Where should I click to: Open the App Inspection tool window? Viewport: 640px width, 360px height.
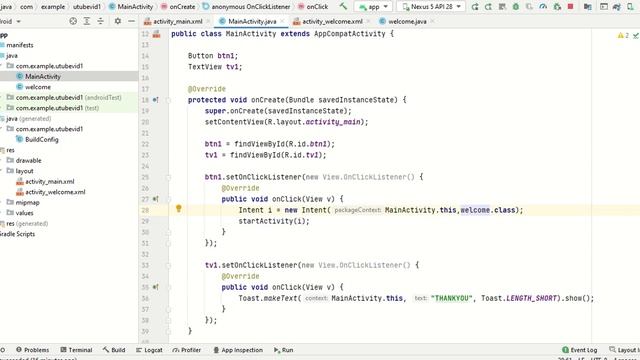238,350
